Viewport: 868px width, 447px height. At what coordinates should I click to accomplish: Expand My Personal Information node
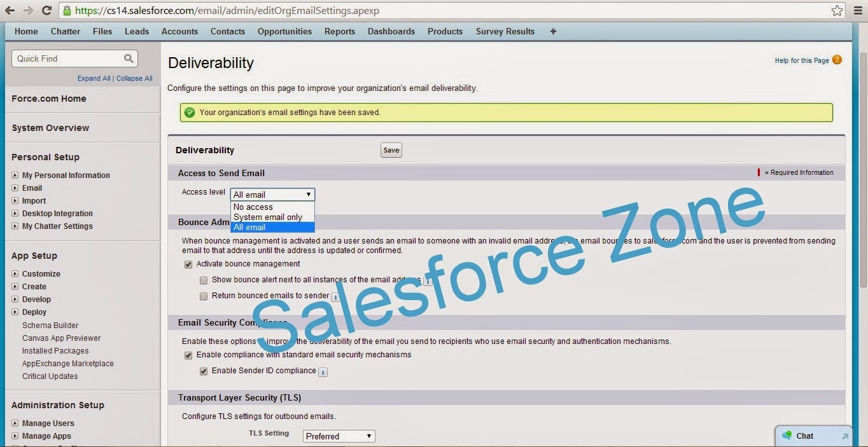pyautogui.click(x=16, y=175)
